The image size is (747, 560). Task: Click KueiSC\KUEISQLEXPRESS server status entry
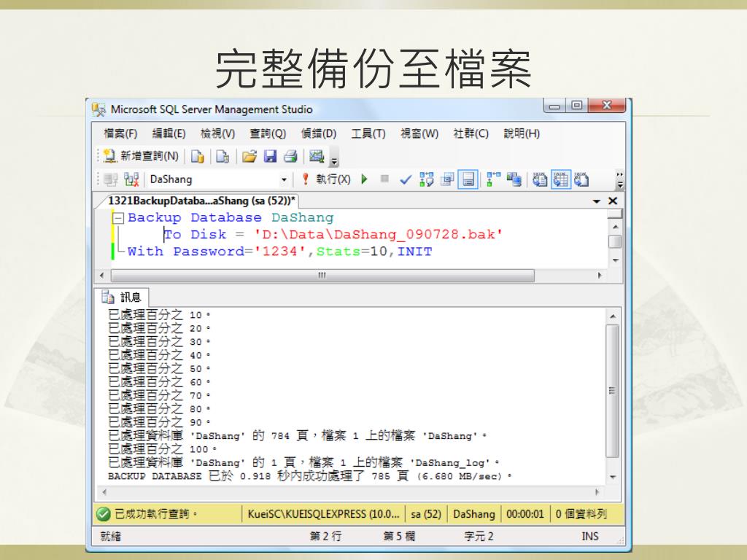point(323,514)
